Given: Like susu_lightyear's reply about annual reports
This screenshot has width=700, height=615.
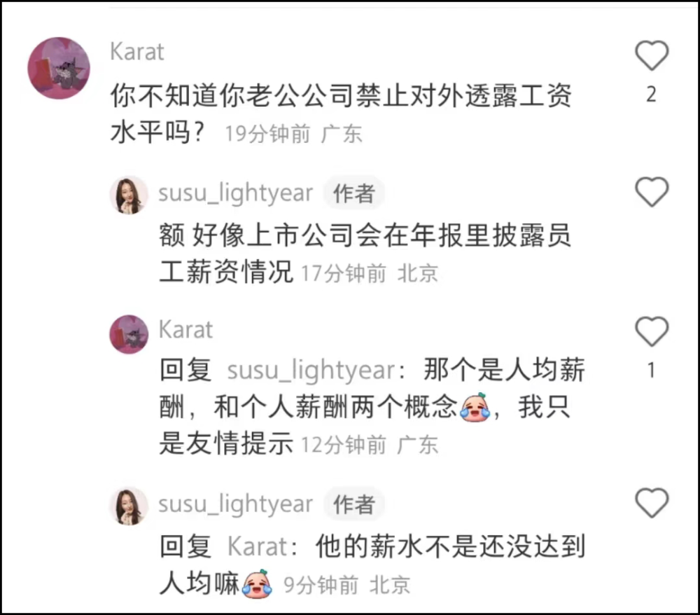Looking at the screenshot, I should 652,192.
